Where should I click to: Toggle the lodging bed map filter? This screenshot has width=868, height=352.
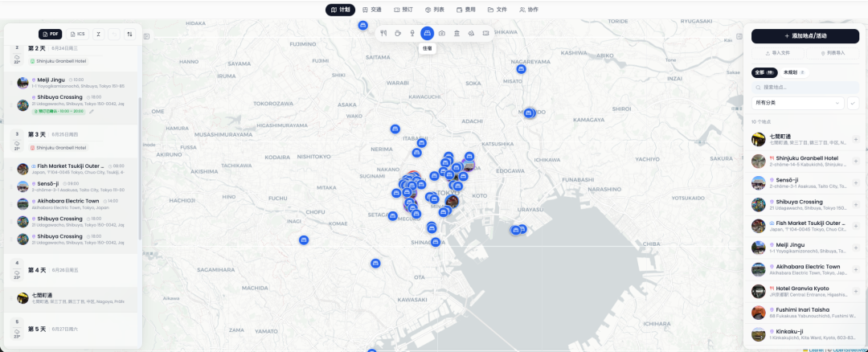[427, 33]
